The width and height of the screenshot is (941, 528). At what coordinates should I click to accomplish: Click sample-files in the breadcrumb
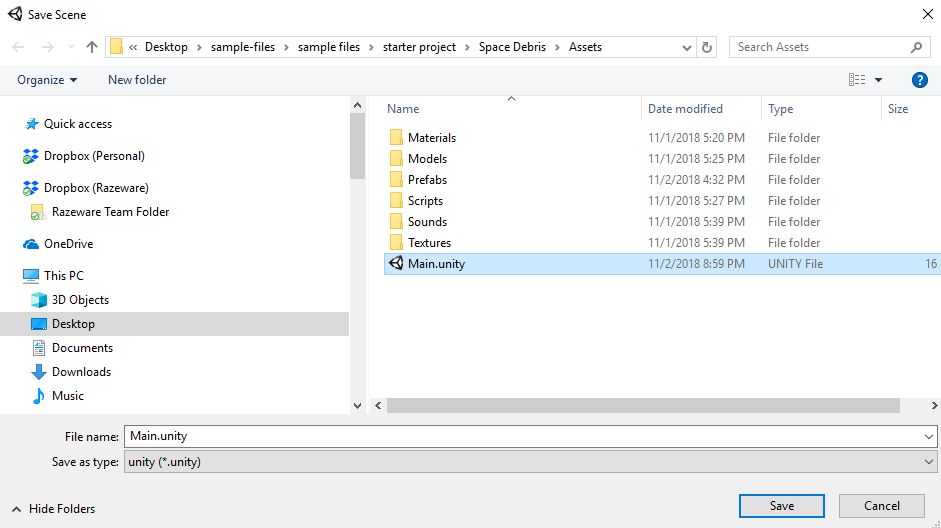[x=242, y=47]
